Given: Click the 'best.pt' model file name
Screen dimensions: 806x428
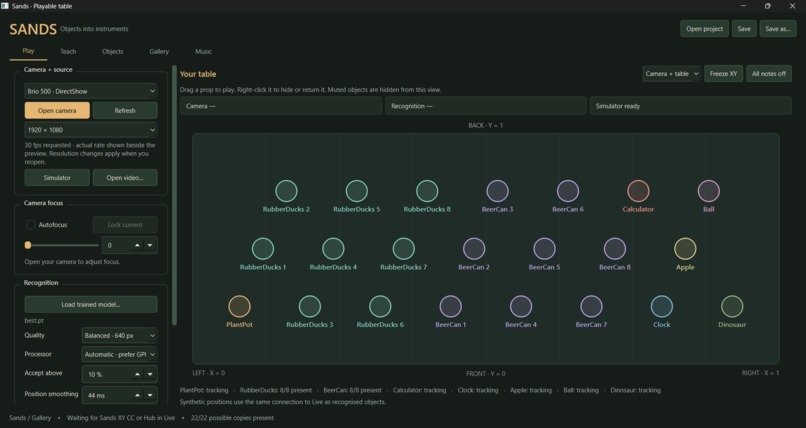Looking at the screenshot, I should tap(34, 321).
